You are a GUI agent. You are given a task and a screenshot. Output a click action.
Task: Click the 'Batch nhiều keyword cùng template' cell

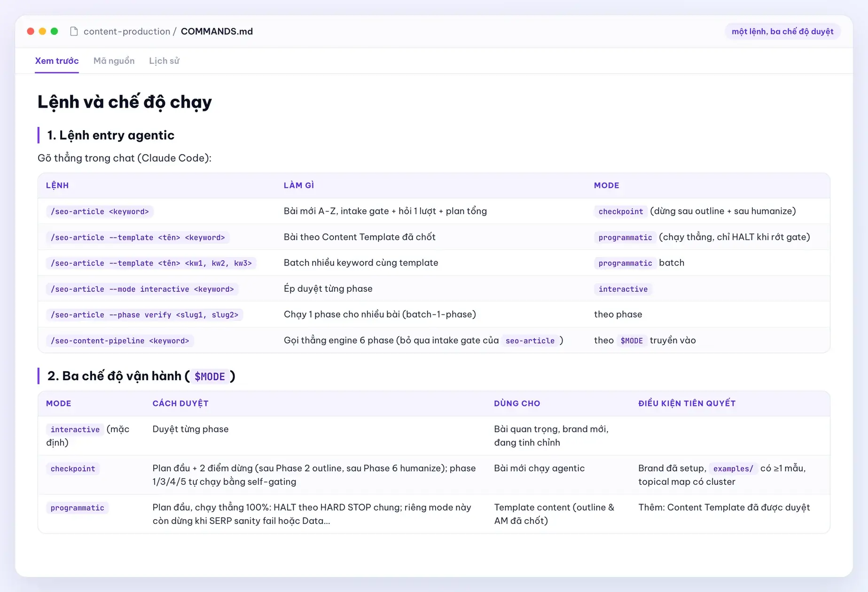(x=361, y=263)
